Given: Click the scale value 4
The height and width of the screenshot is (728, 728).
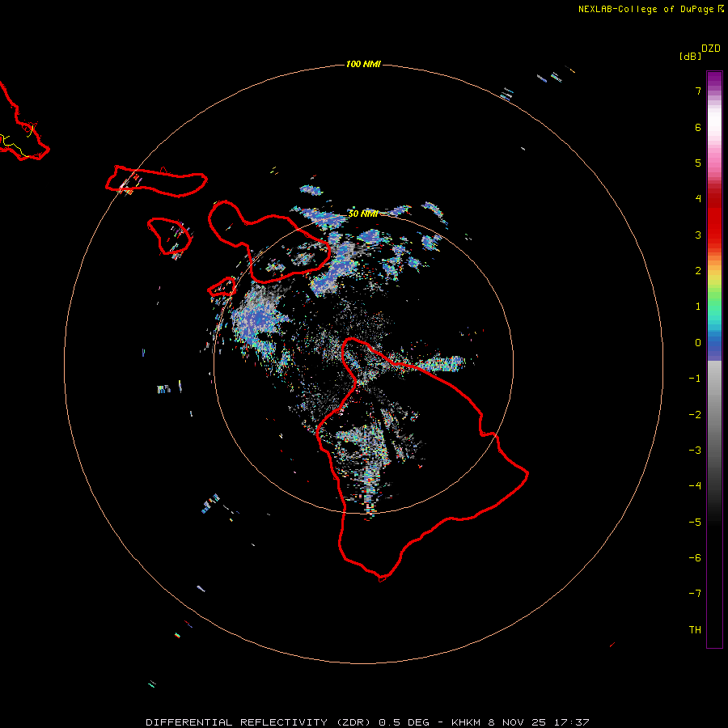Looking at the screenshot, I should click(x=698, y=199).
